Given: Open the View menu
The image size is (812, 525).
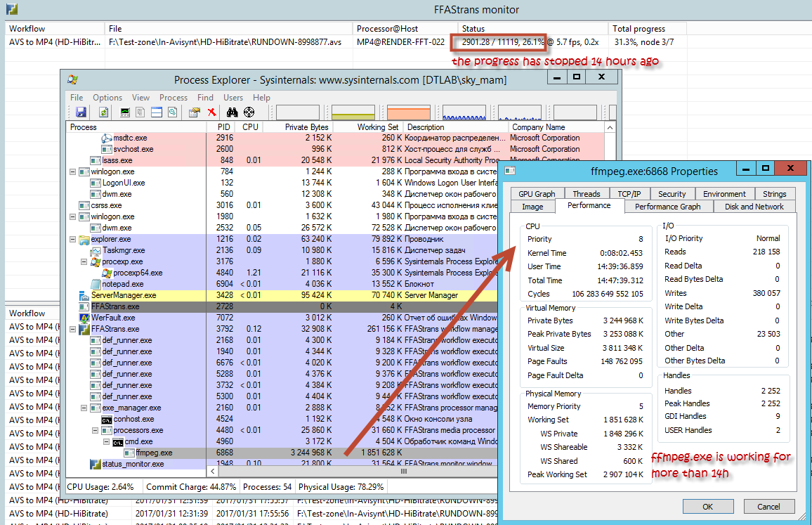Looking at the screenshot, I should click(141, 98).
